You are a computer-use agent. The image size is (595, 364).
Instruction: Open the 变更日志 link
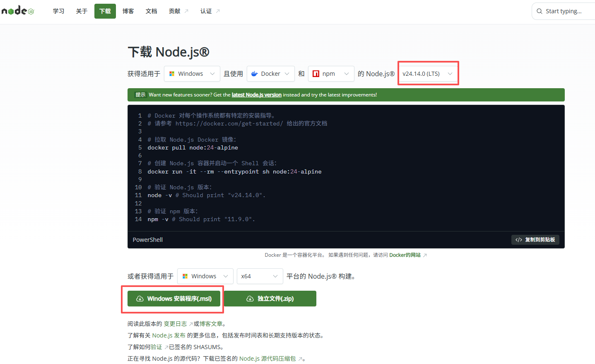tap(175, 324)
